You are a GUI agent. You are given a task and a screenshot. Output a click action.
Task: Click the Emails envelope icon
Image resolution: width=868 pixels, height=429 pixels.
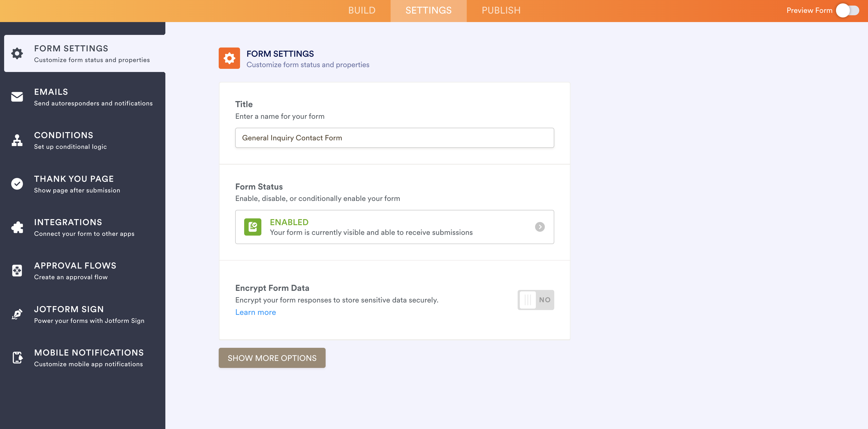(x=17, y=97)
